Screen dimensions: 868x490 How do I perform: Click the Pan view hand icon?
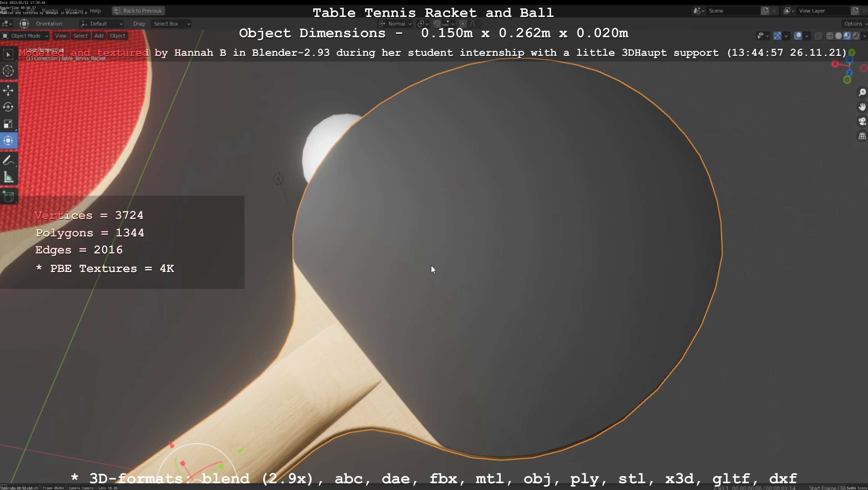point(862,107)
